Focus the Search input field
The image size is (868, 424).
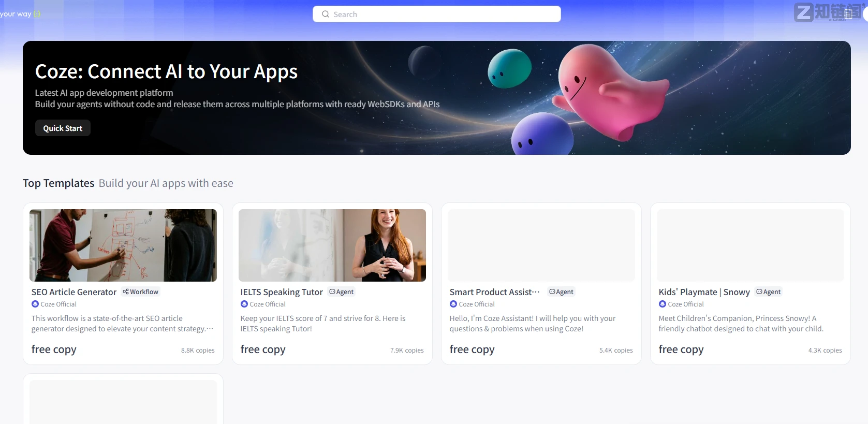tap(437, 14)
